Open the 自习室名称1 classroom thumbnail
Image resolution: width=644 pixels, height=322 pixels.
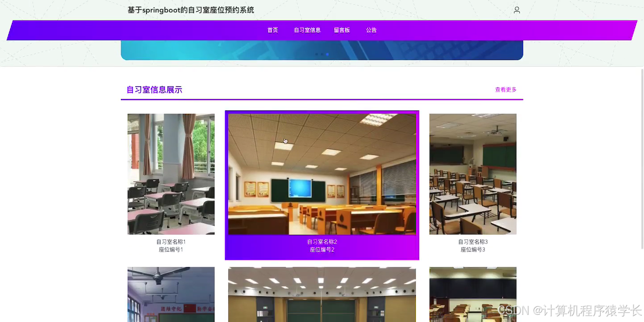coord(171,174)
